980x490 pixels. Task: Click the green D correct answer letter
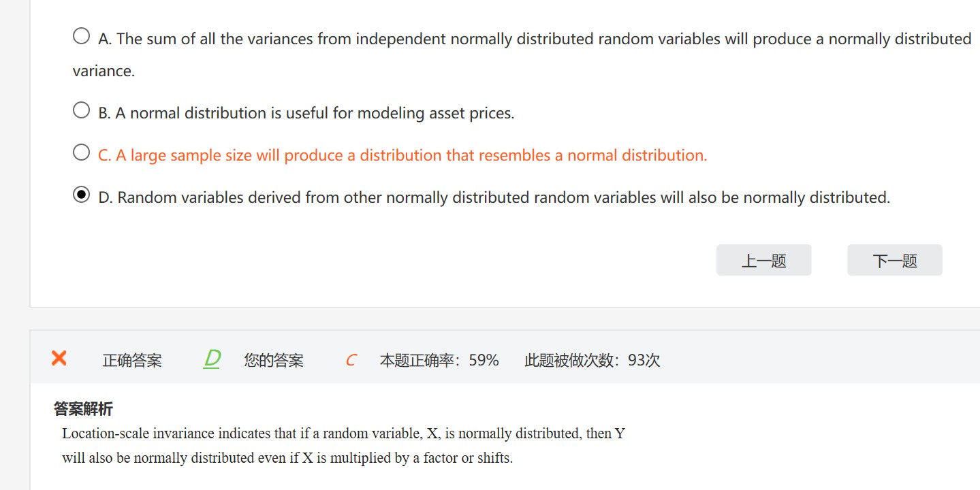[x=212, y=359]
